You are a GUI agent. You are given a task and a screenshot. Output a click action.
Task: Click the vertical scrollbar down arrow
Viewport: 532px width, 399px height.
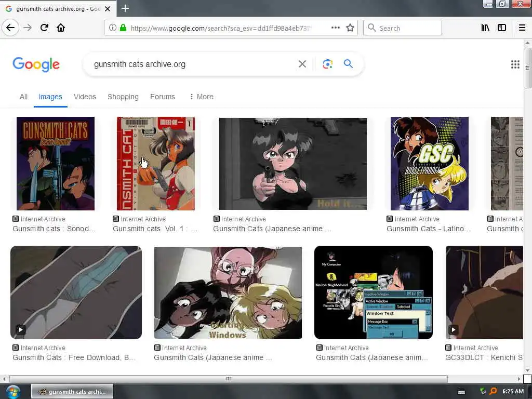527,370
